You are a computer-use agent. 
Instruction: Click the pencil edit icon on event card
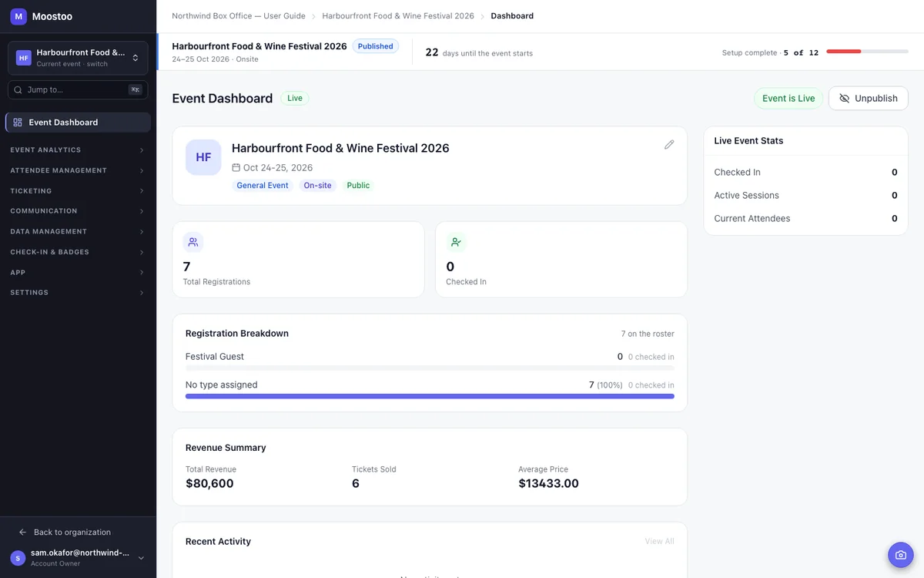pos(669,144)
